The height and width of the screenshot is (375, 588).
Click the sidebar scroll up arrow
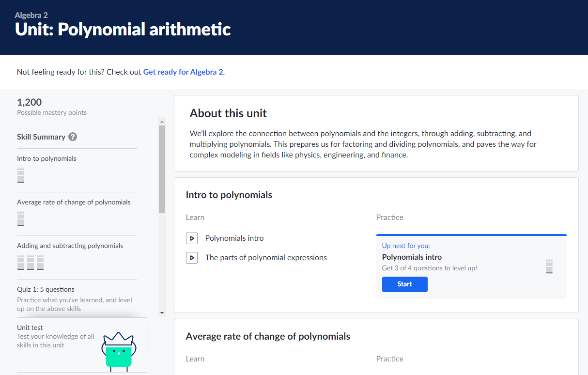(x=162, y=122)
